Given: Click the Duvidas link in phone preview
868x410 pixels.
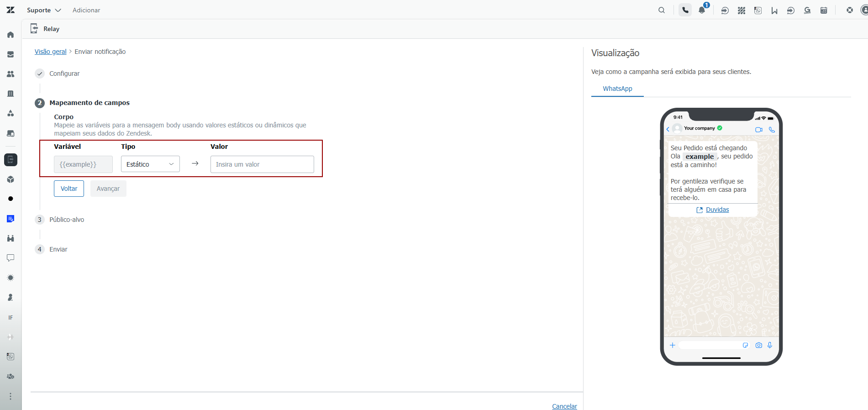Looking at the screenshot, I should [717, 210].
